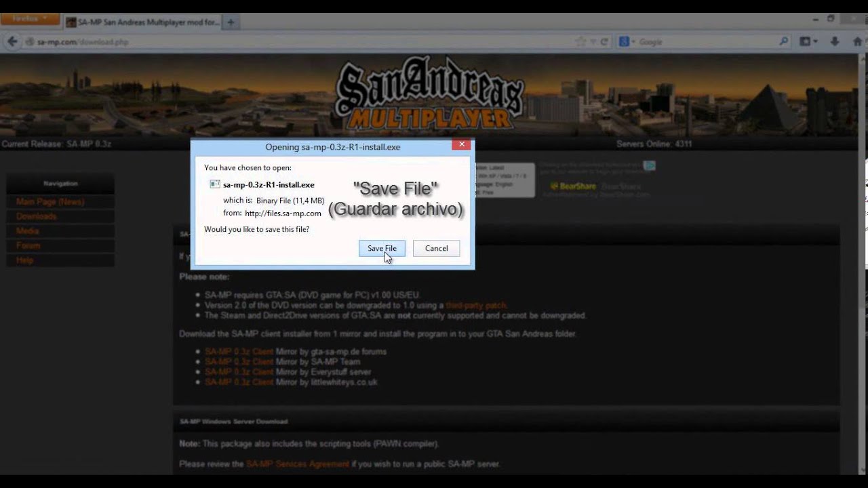Click the ad choices icon
Image resolution: width=868 pixels, height=488 pixels.
(x=650, y=165)
